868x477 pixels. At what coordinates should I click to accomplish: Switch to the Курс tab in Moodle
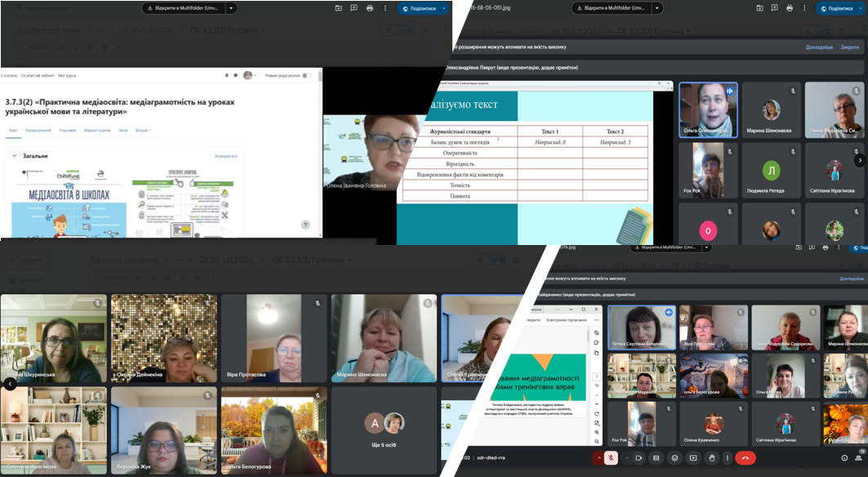click(13, 130)
